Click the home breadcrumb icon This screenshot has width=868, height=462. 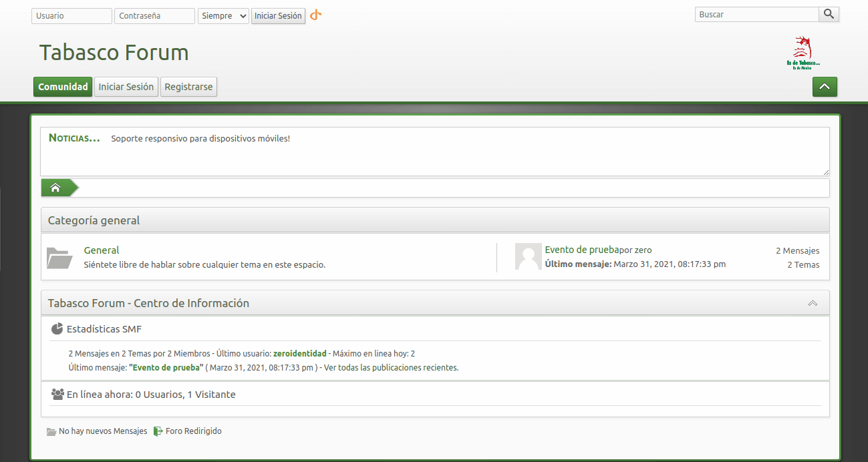coord(55,188)
